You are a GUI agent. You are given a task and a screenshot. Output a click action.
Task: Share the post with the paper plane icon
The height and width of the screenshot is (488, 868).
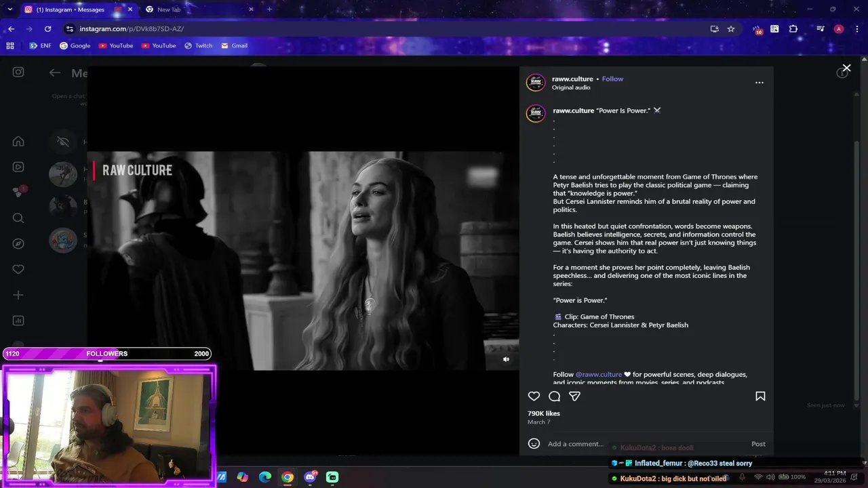click(574, 396)
